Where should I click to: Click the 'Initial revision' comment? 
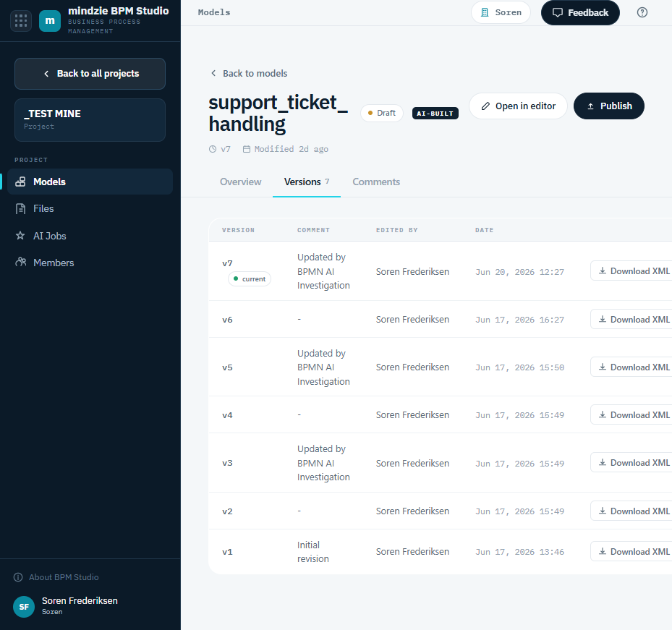pos(313,552)
